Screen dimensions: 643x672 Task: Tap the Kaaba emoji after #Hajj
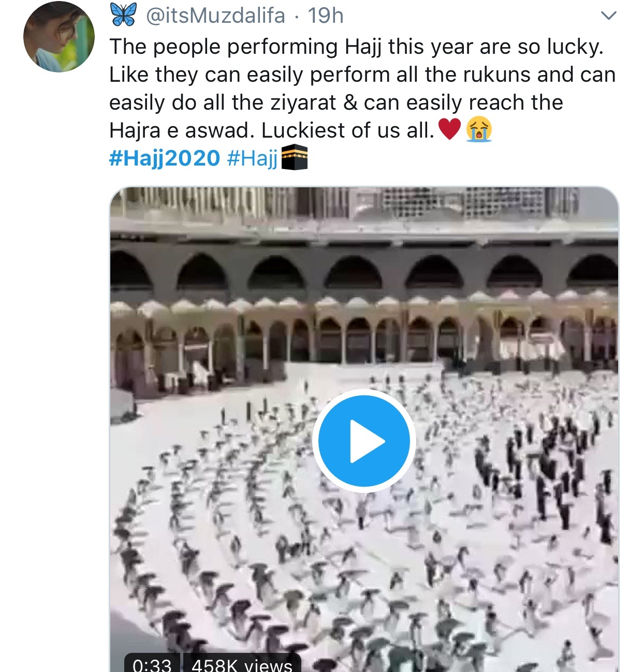point(295,157)
